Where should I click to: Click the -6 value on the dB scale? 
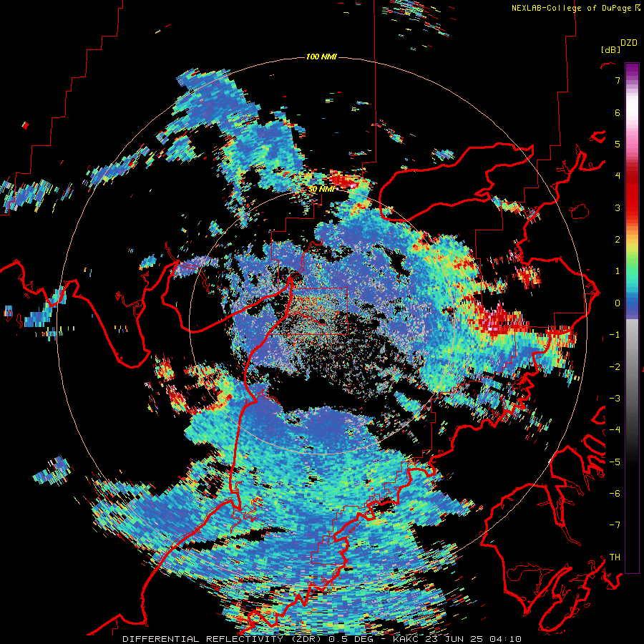tap(615, 493)
